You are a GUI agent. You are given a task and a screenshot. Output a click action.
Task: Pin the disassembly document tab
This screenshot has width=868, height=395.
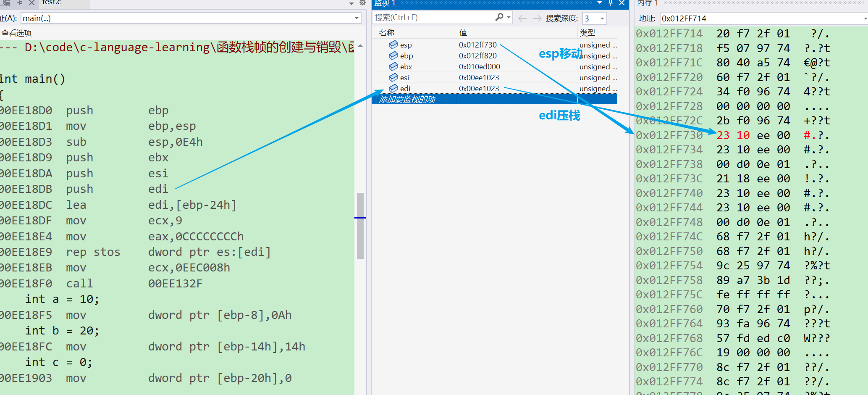coord(20,3)
